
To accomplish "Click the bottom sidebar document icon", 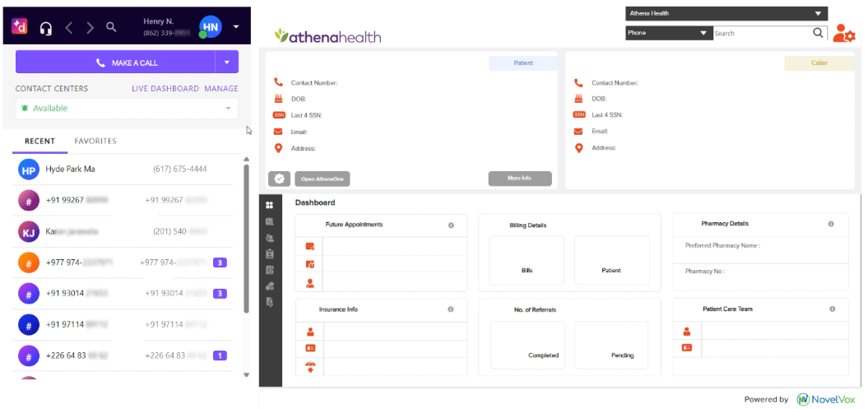I will (270, 302).
